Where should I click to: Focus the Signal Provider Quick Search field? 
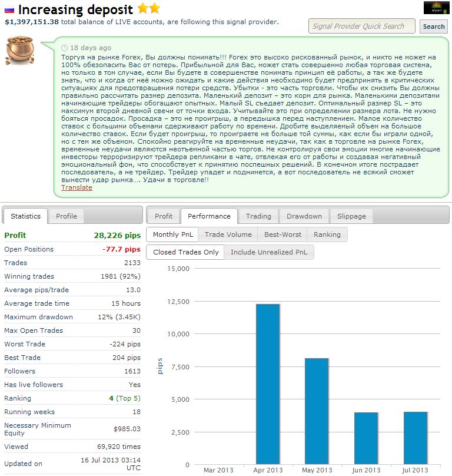361,26
